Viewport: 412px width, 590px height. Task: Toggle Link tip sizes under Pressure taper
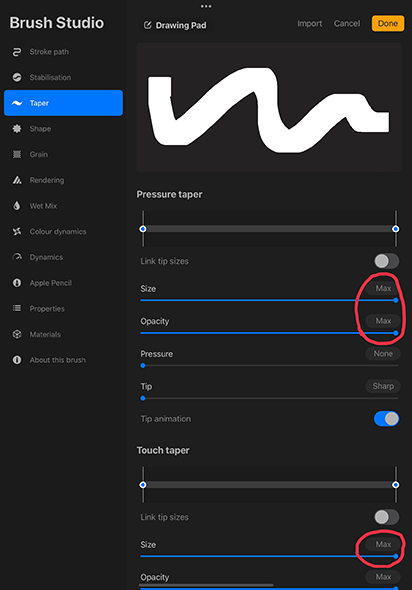(x=386, y=261)
